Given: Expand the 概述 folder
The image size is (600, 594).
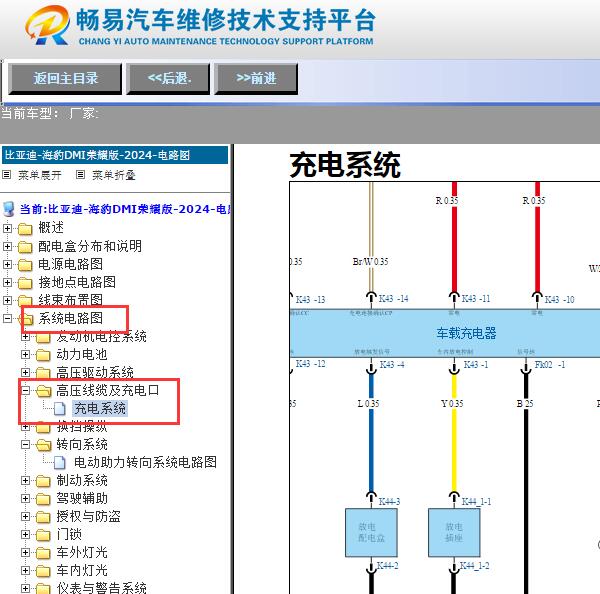Looking at the screenshot, I should [7, 228].
